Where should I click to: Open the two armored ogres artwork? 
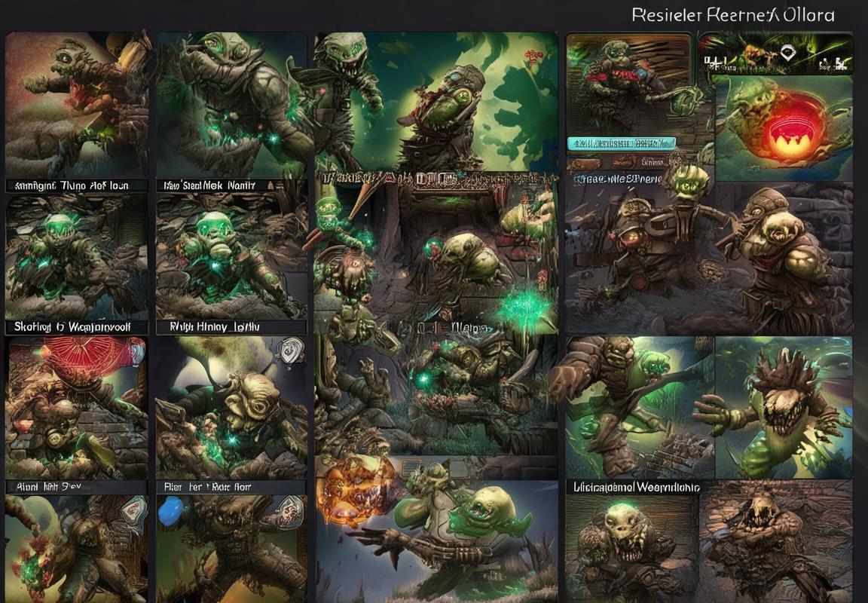point(708,258)
